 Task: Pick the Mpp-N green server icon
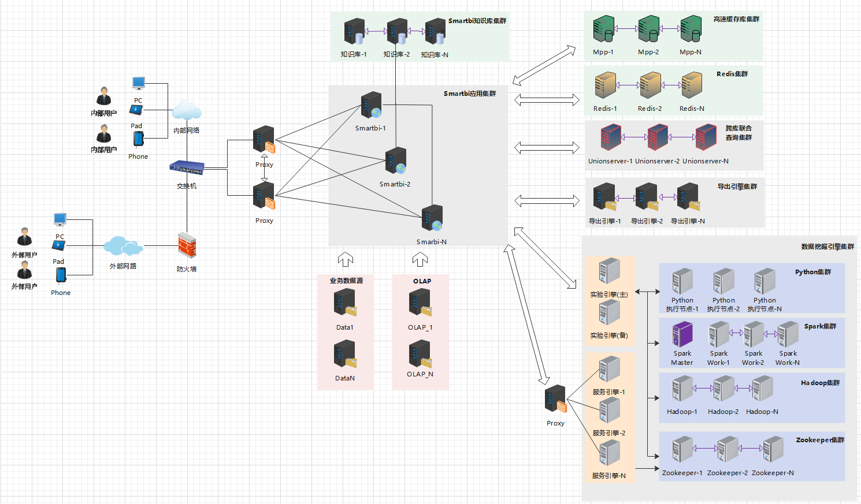[691, 29]
